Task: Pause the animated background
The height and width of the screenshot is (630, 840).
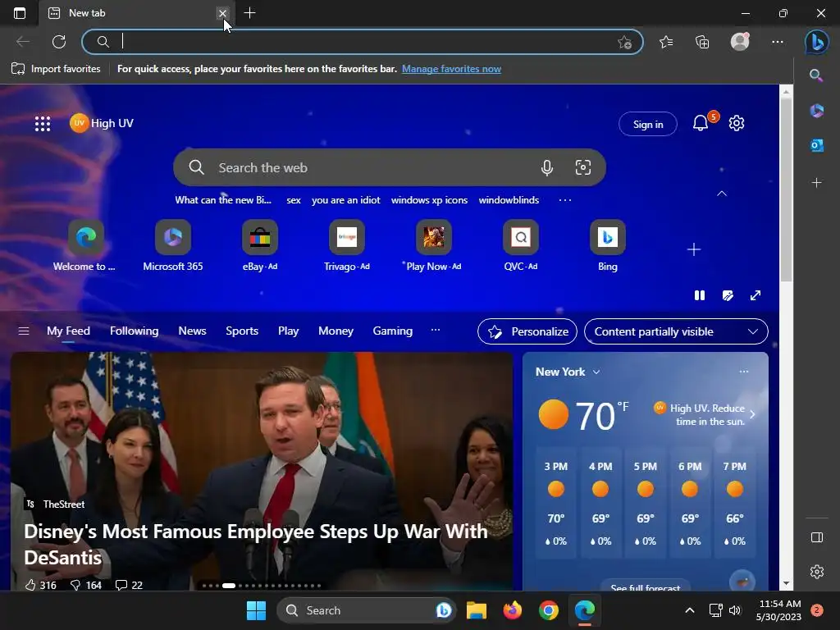Action: (700, 295)
